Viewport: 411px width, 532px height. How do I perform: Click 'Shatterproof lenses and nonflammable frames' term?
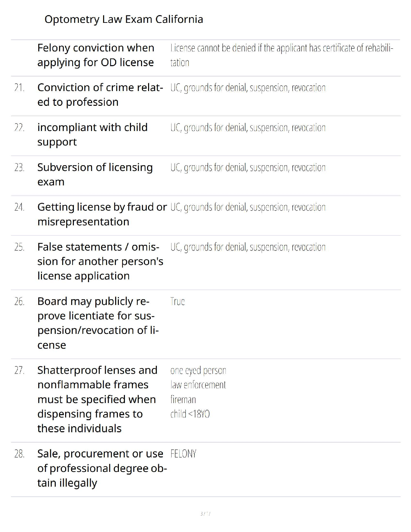[x=97, y=399]
